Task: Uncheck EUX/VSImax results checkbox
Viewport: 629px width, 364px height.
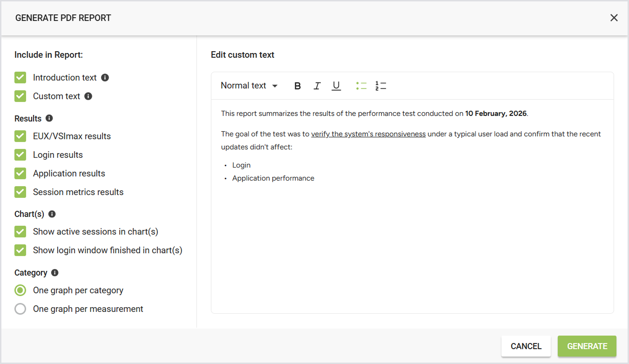Action: click(x=20, y=136)
